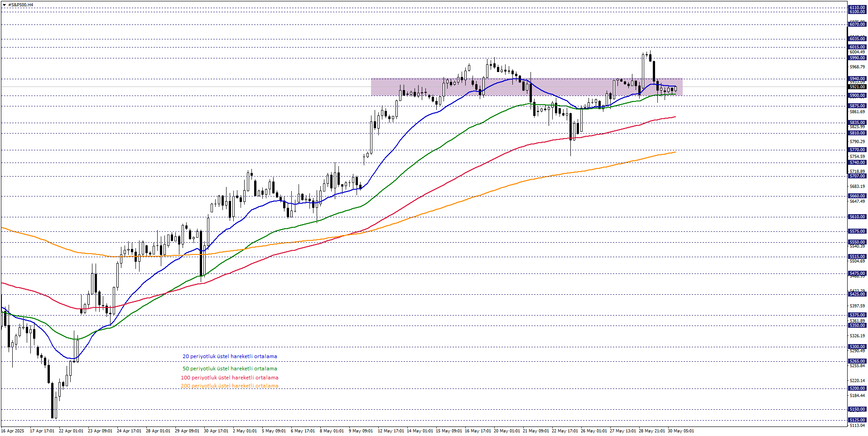Click the orange '200 periyotluk üstel hareketli ortalama' label
Image resolution: width=868 pixels, height=436 pixels.
(230, 386)
